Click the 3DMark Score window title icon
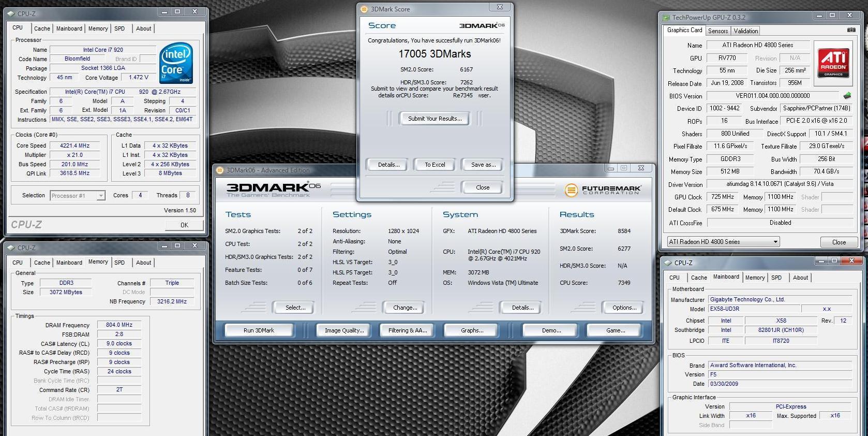 [x=364, y=9]
